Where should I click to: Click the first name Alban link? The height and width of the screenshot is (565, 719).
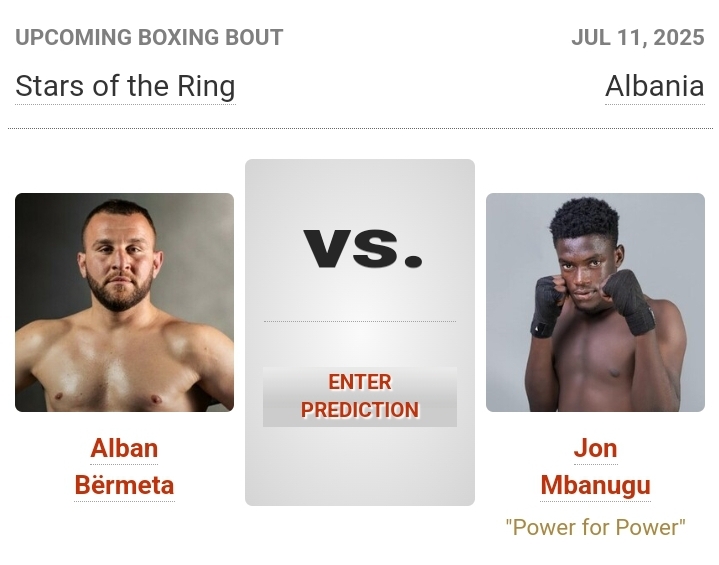pyautogui.click(x=124, y=448)
